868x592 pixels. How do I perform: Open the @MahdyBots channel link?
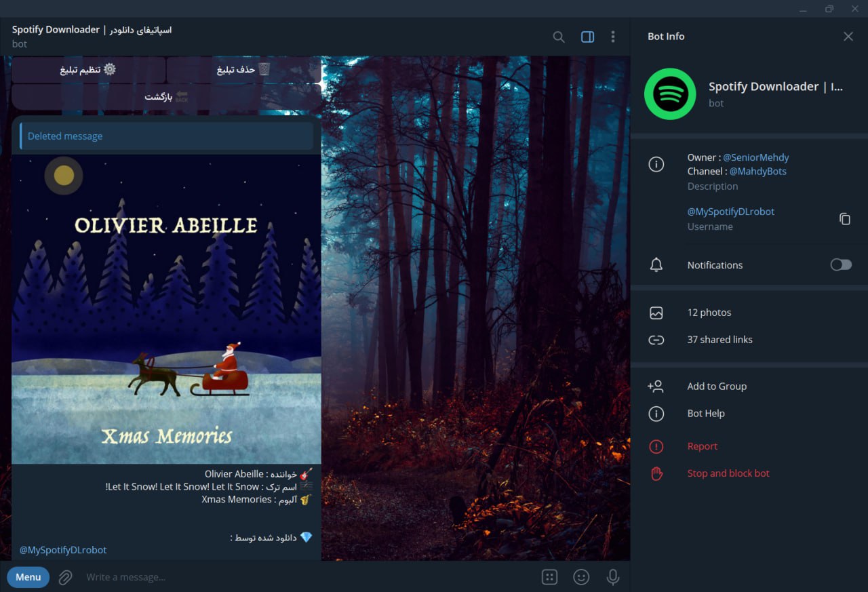click(758, 171)
